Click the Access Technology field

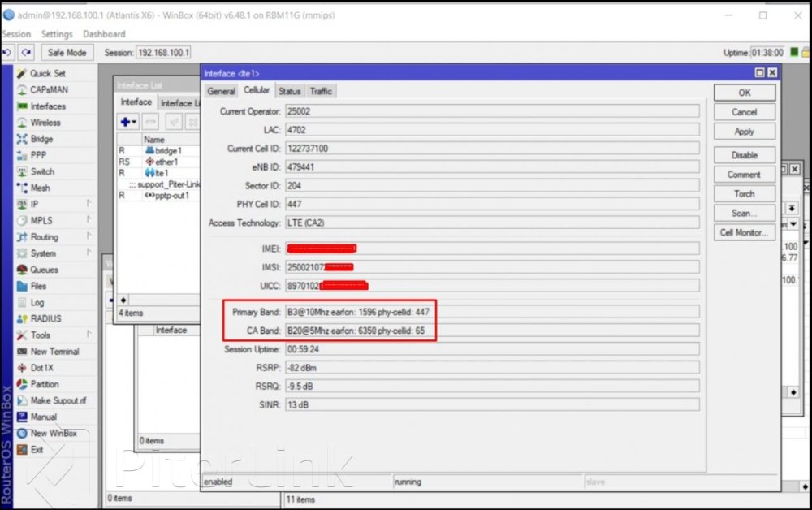coord(492,223)
